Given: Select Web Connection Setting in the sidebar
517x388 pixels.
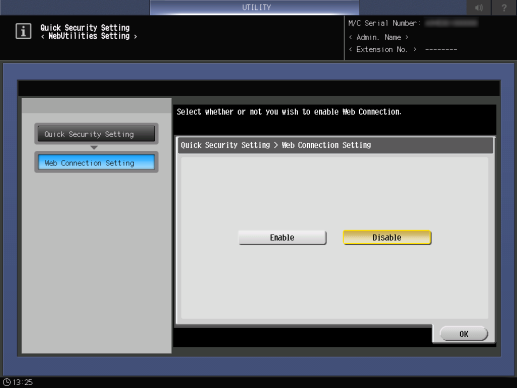Looking at the screenshot, I should [x=96, y=163].
